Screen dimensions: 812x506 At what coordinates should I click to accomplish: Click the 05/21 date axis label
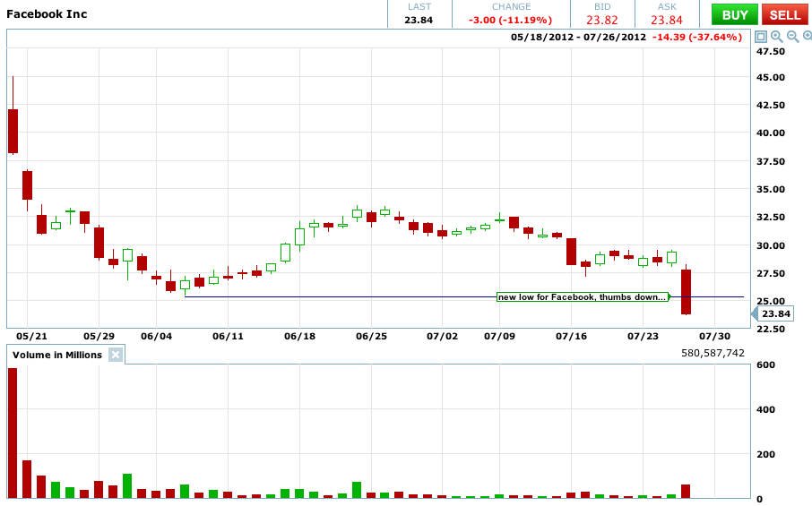[x=31, y=337]
